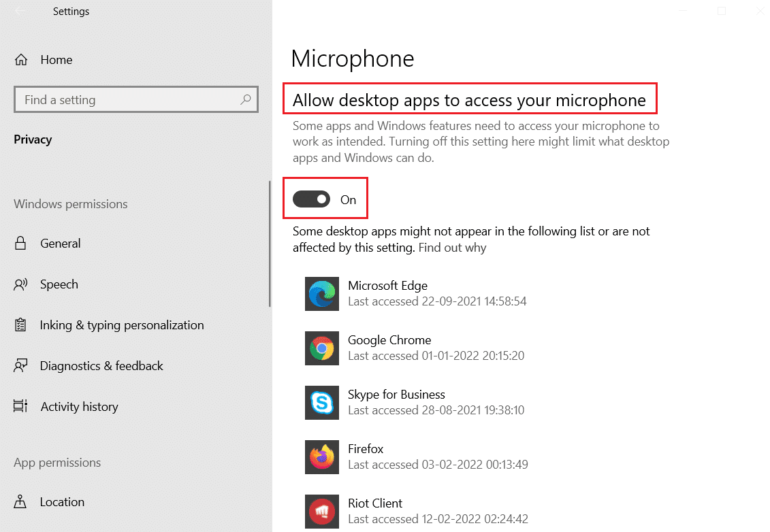Viewport: 770px width, 532px height.
Task: Select the Skype for Business icon
Action: 321,403
